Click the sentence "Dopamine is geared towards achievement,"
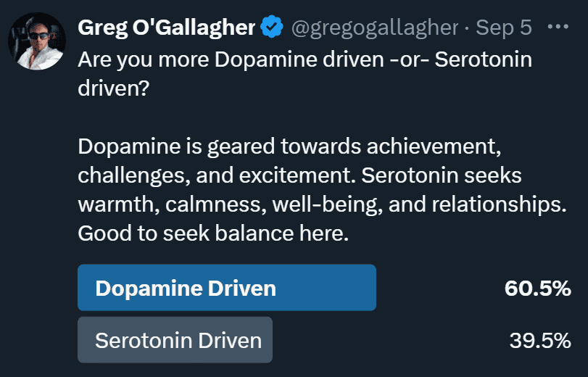 [x=289, y=146]
